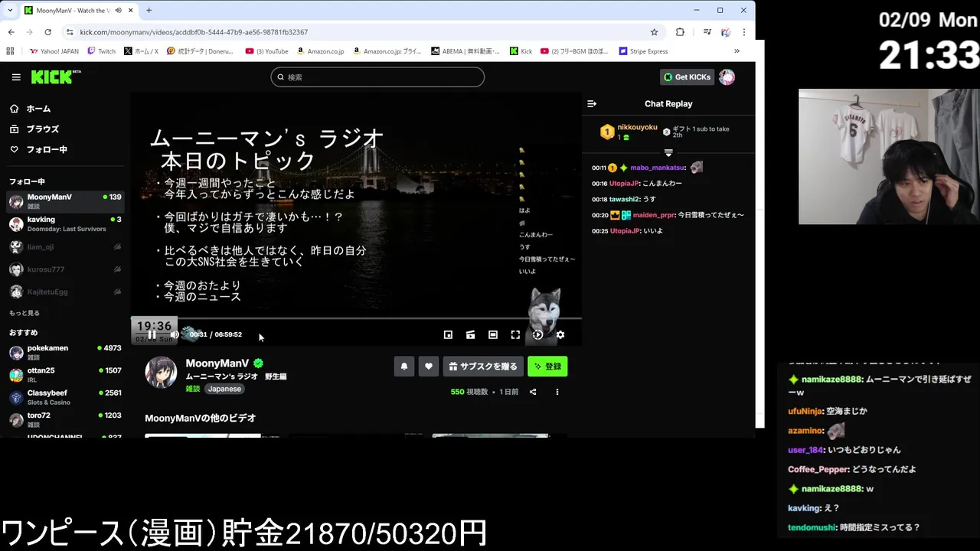The height and width of the screenshot is (551, 980).
Task: Go back in browser history
Action: [x=11, y=32]
